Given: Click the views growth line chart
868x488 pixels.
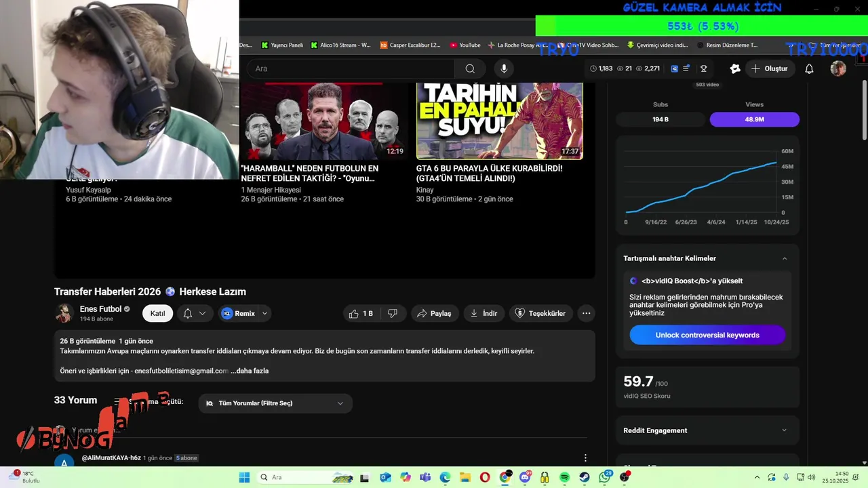Looking at the screenshot, I should pos(701,188).
